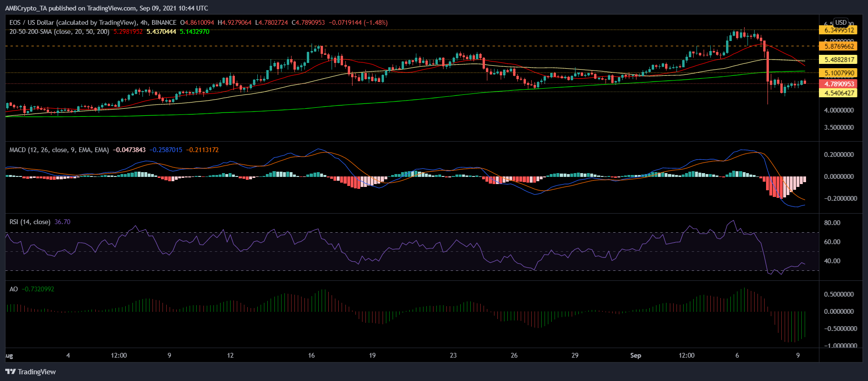
Task: Click the date label 23 on time axis
Action: [x=453, y=355]
